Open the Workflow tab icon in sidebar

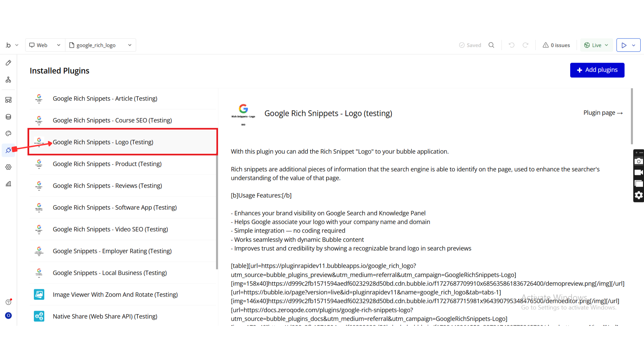coord(8,80)
